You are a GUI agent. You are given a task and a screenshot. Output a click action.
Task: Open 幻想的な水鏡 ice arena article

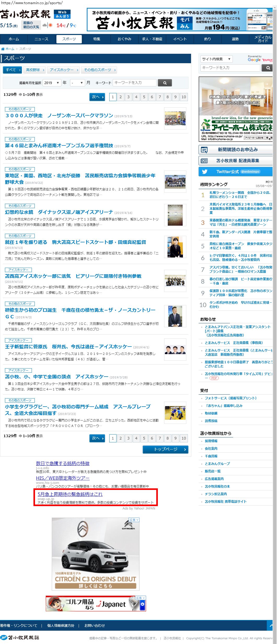59,212
